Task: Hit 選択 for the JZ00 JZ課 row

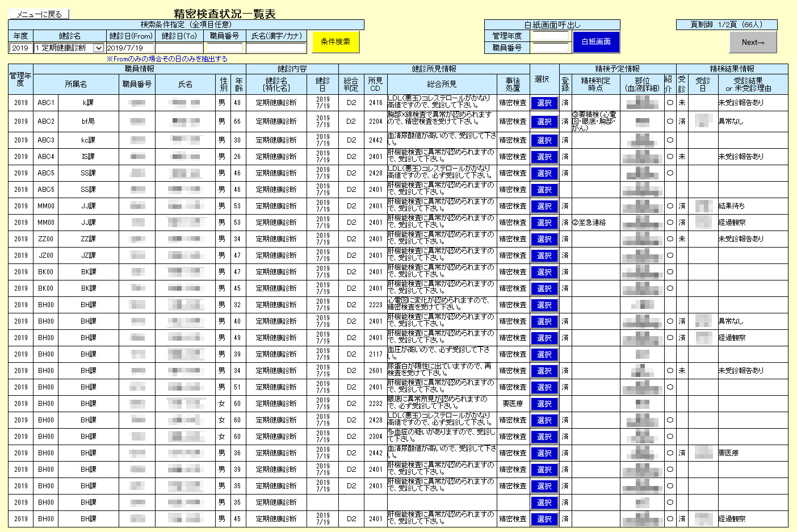Action: point(544,255)
